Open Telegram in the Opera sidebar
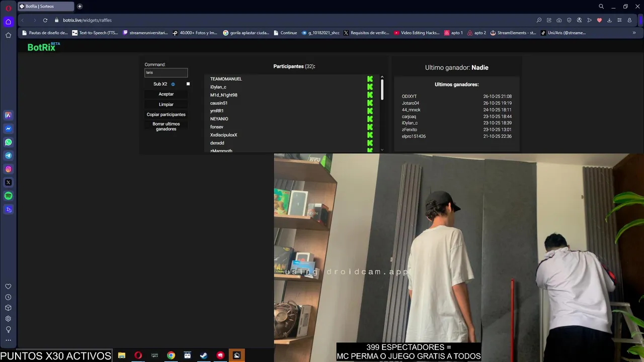This screenshot has height=362, width=644. point(8,156)
